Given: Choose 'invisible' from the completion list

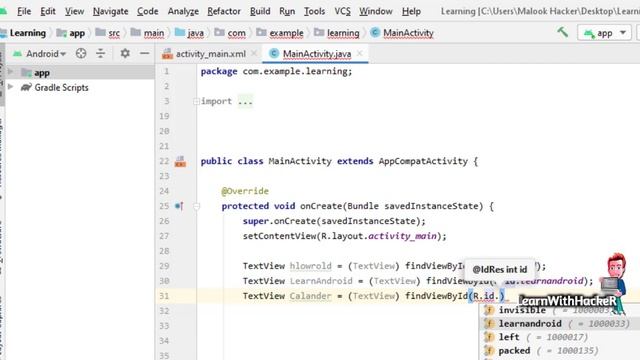Looking at the screenshot, I should coord(522,310).
